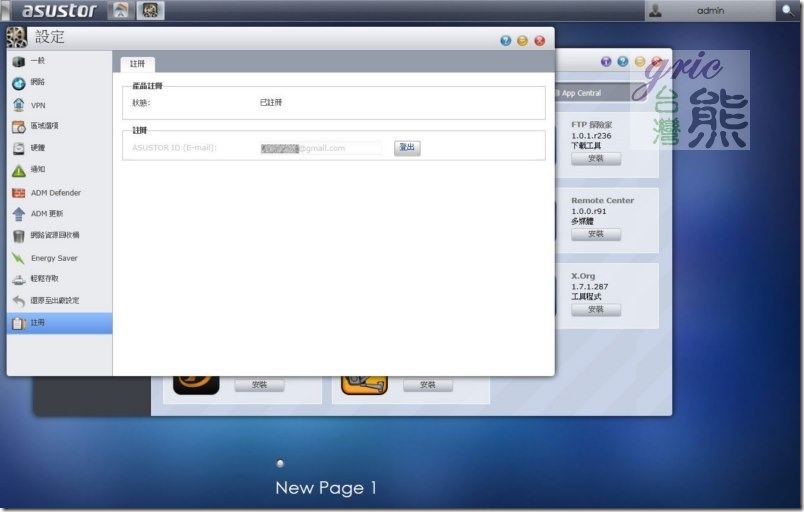Click the New Page 1 desktop page dot

point(280,464)
